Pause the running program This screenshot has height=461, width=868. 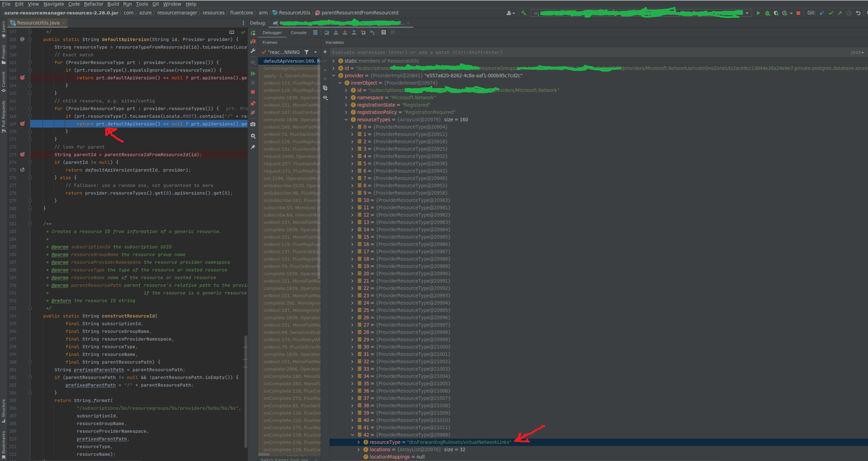253,83
